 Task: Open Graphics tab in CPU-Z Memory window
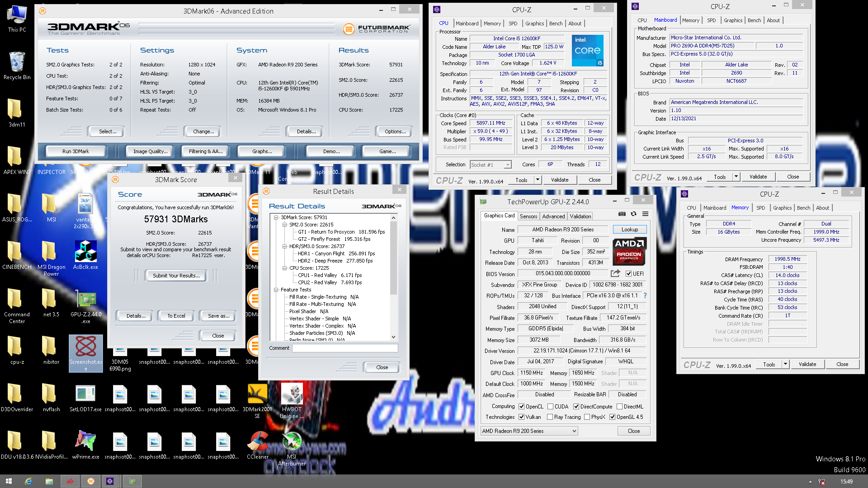coord(782,208)
